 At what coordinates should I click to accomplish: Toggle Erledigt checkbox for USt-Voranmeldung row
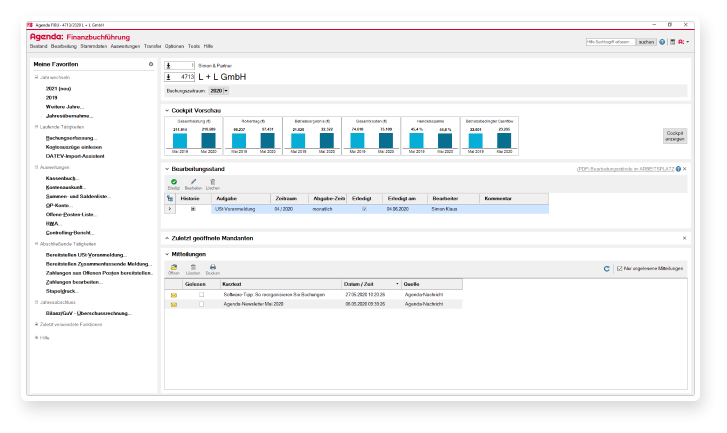point(364,209)
